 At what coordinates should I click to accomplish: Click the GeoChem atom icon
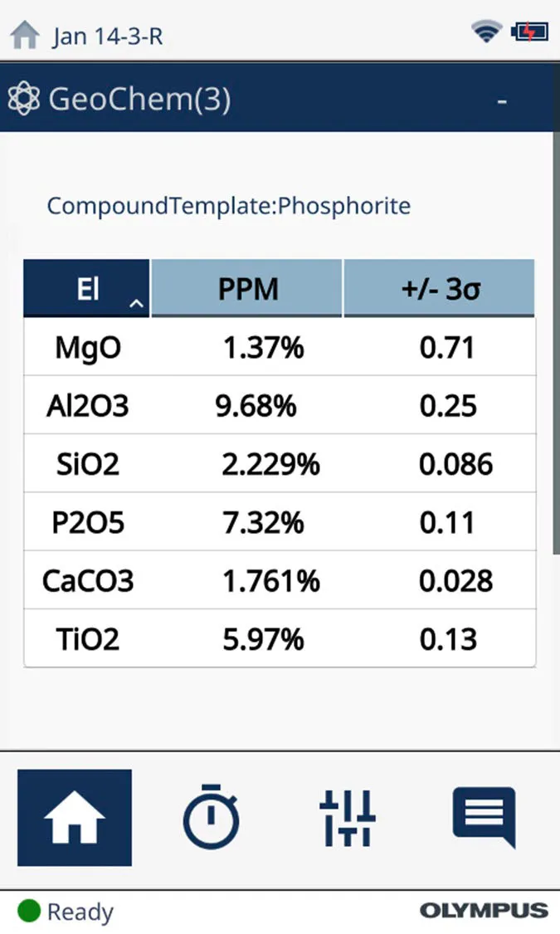point(23,100)
